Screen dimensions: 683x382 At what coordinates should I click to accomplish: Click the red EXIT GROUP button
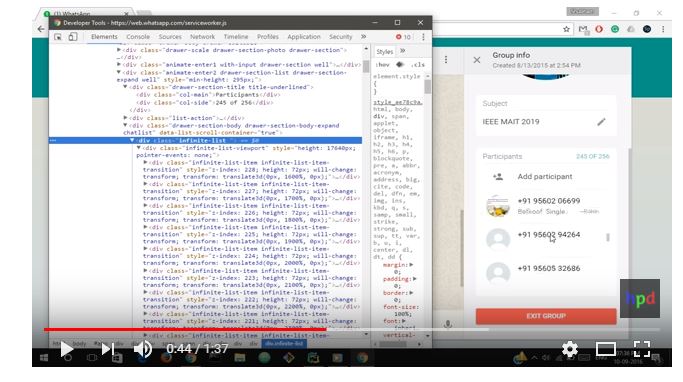(546, 316)
